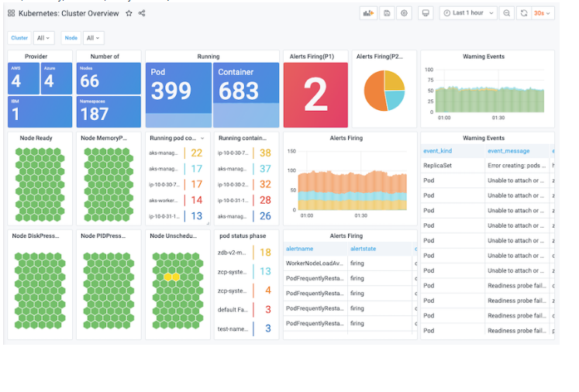Expand Running pod count panel menu chevron
This screenshot has width=579, height=392.
tap(202, 139)
